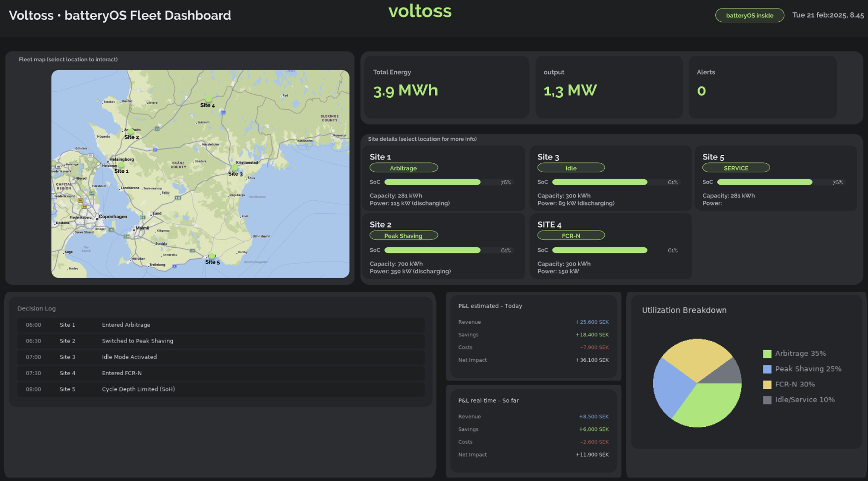The width and height of the screenshot is (868, 481).
Task: Open the Alerts summary card
Action: [x=762, y=87]
